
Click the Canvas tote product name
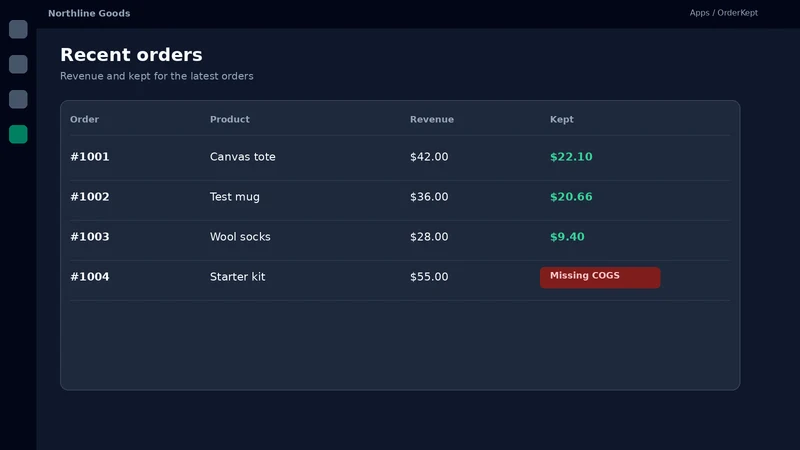pos(242,157)
